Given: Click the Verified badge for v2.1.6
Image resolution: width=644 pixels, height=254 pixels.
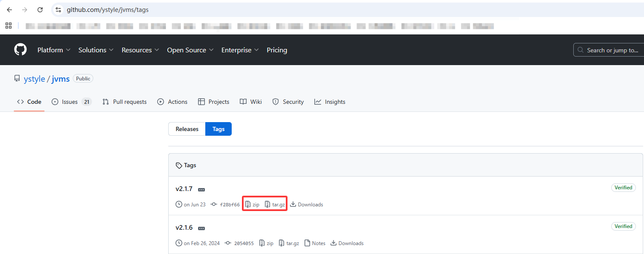Looking at the screenshot, I should tap(624, 226).
